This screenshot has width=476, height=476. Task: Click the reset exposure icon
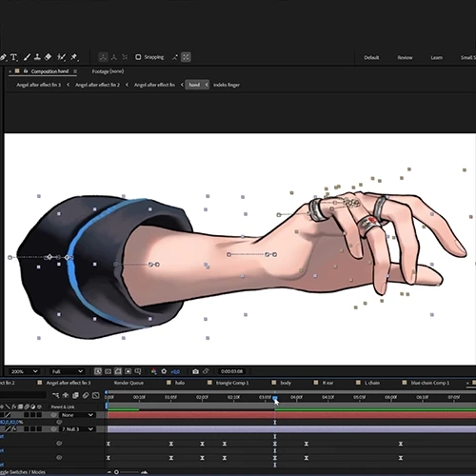coord(164,371)
